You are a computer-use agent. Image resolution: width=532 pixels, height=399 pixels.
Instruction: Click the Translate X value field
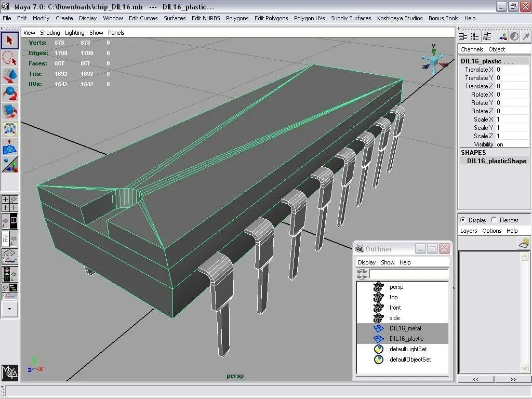pos(512,70)
